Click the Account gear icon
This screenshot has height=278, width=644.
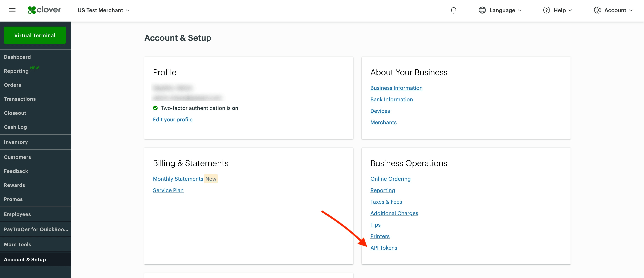click(598, 10)
